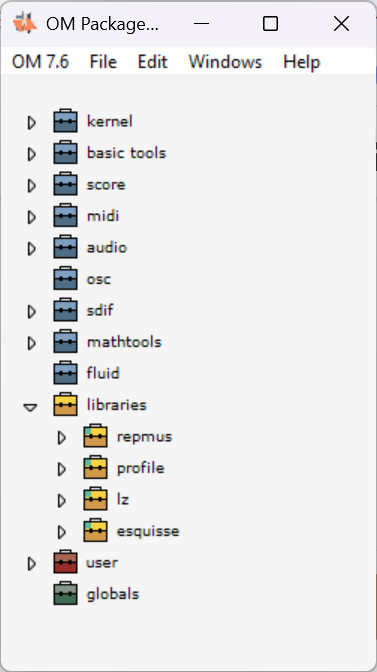Click the esquisse library icon
Screen dimensions: 377x672
96,531
